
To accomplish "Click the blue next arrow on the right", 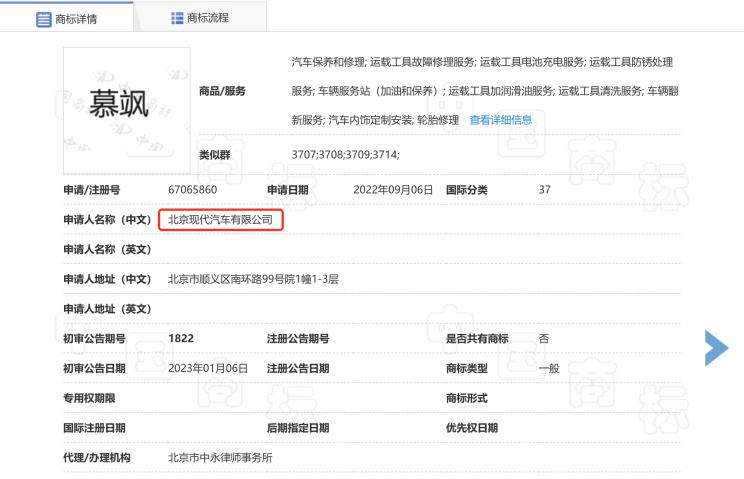I will [x=716, y=347].
